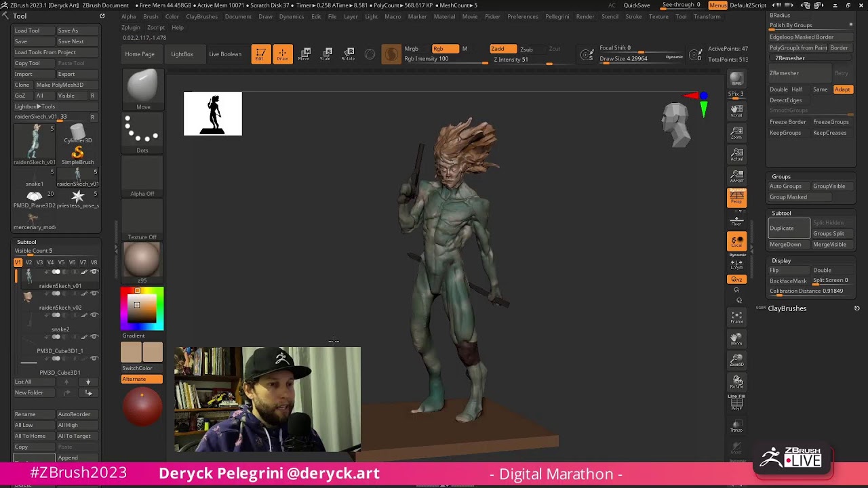Select the silhouette thumbnail preview
The image size is (868, 488).
coord(213,114)
